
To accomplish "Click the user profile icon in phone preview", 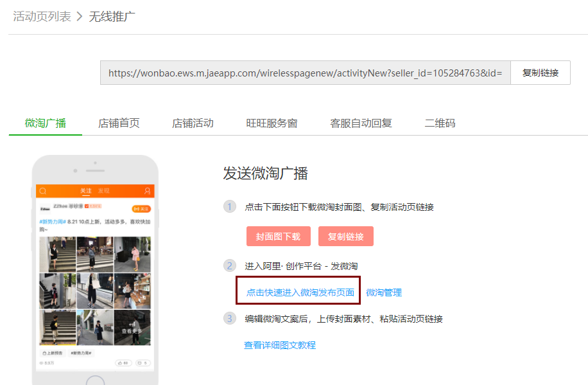I will [147, 191].
